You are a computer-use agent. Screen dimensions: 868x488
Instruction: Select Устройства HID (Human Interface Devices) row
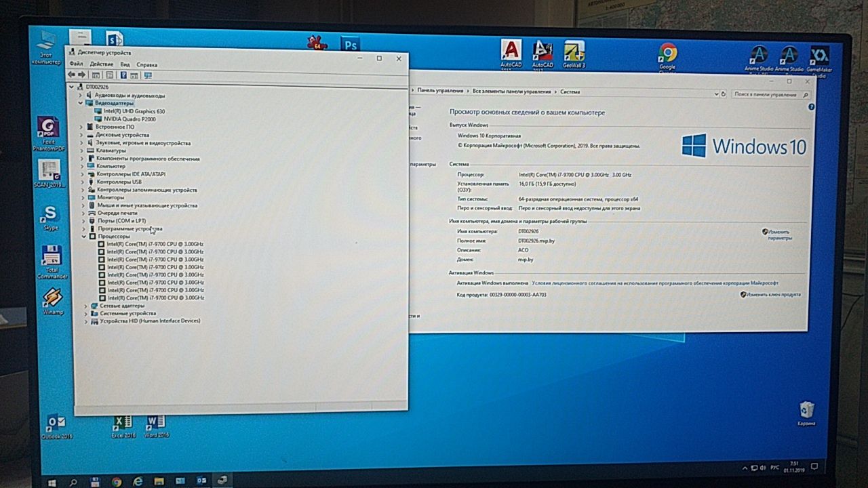(146, 321)
